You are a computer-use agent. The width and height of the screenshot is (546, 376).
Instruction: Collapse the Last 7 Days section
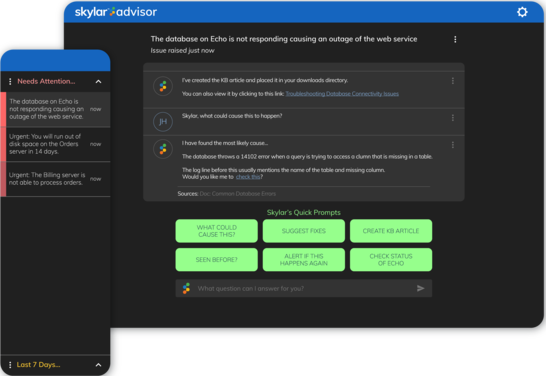[99, 365]
